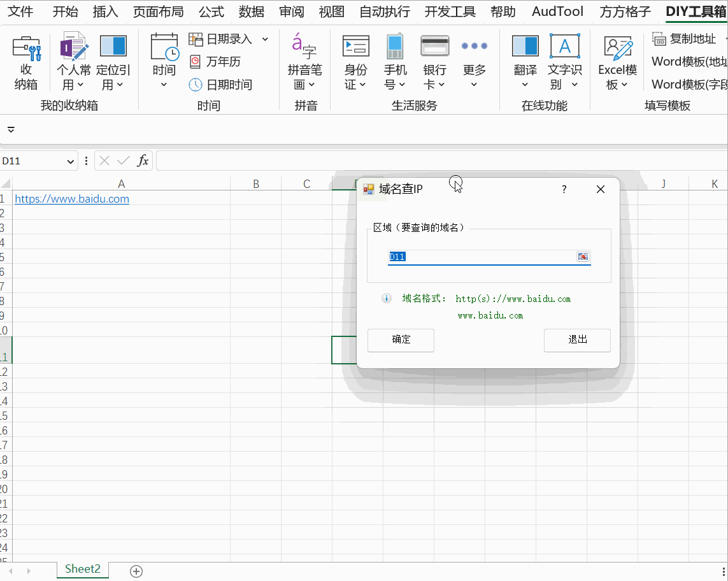The image size is (728, 581).
Task: Click the 复制地址 button
Action: pos(684,39)
